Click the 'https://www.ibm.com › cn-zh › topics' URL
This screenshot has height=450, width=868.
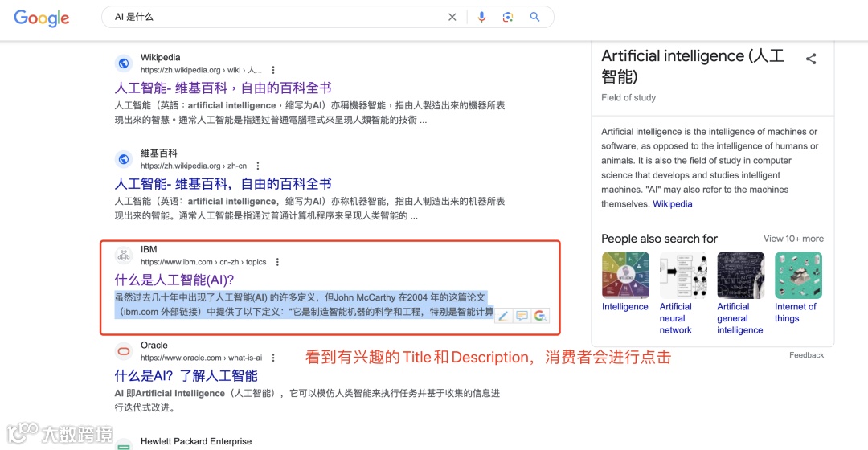coord(203,262)
